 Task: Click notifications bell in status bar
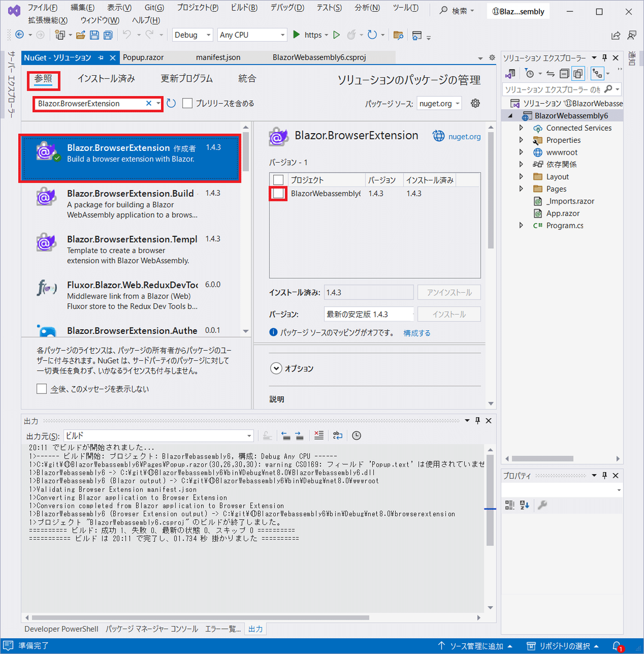pos(617,646)
